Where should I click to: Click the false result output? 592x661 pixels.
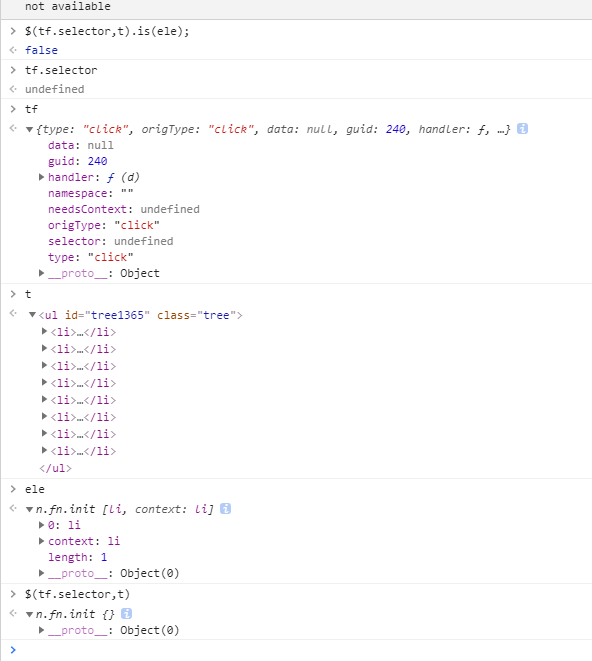point(41,50)
